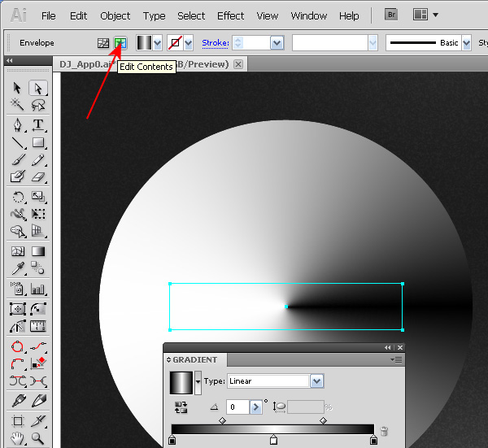Open the Window menu

tap(309, 15)
